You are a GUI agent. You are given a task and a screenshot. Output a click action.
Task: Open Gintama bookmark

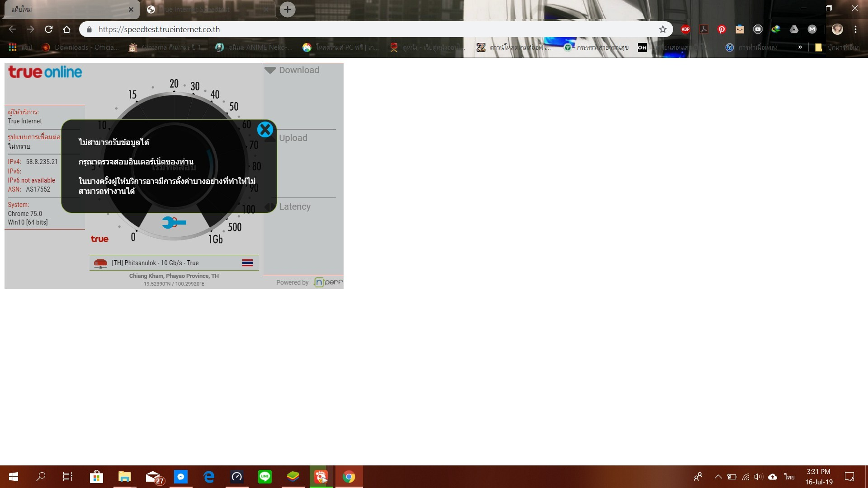click(165, 47)
